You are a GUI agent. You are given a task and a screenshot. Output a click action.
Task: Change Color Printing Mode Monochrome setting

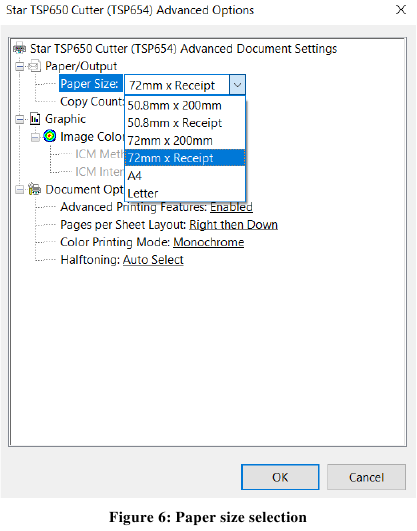pos(209,242)
